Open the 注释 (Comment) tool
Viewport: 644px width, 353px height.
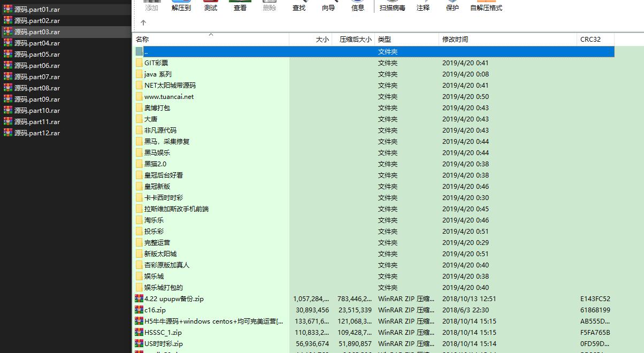(423, 6)
